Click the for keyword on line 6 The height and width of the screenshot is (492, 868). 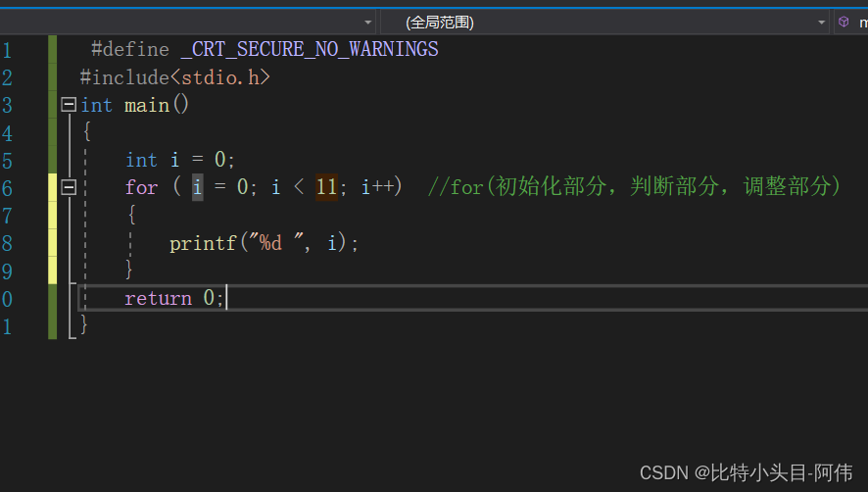point(142,187)
